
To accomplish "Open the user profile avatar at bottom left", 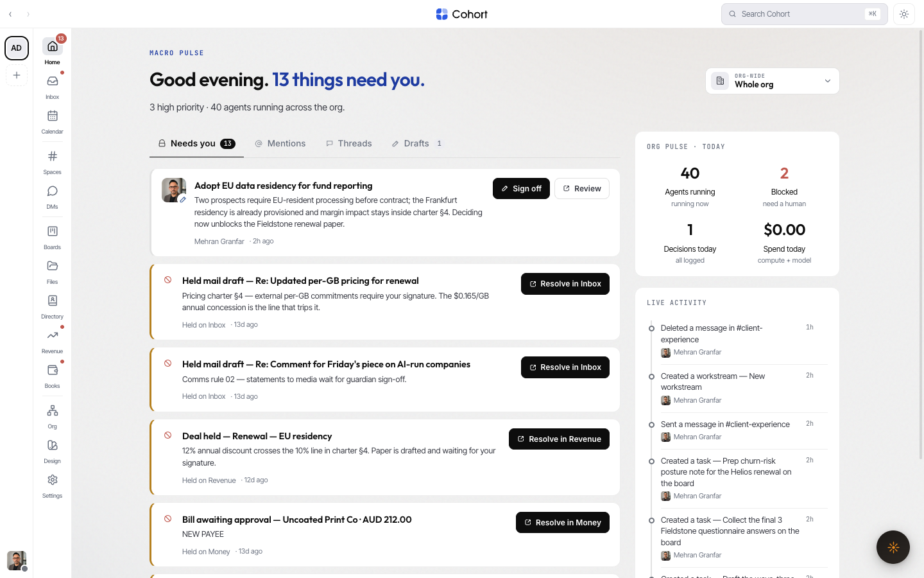I will point(17,561).
